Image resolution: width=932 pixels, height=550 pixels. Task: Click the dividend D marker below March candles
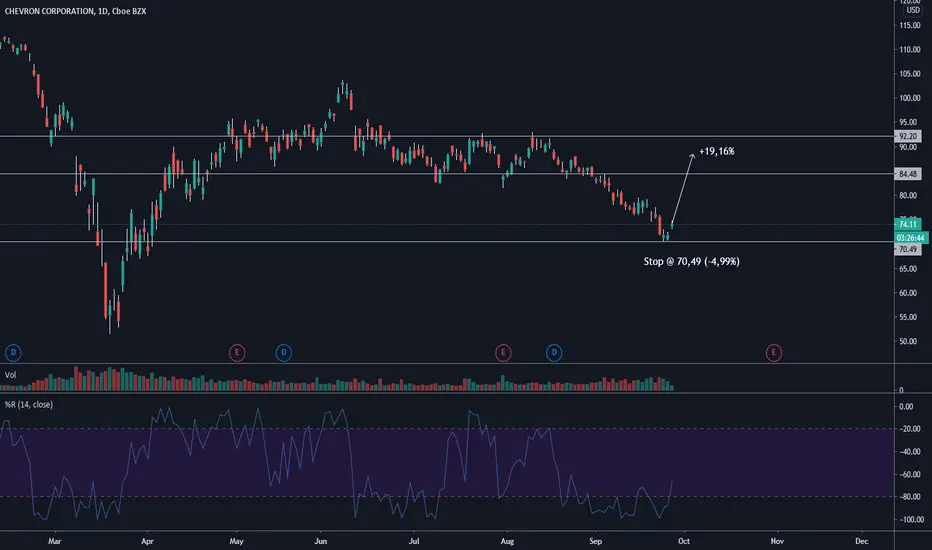point(13,353)
